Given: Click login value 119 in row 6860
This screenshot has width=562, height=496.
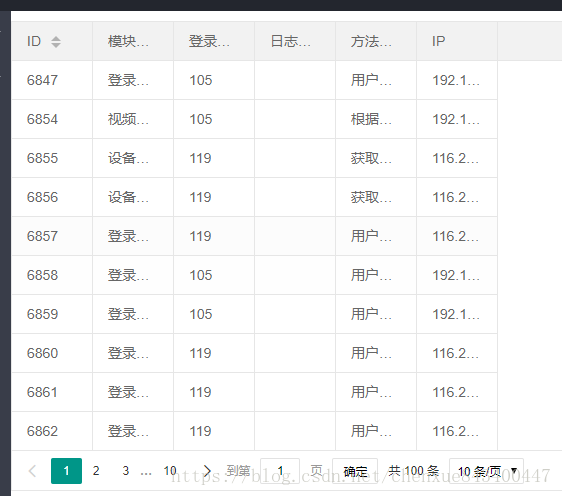Looking at the screenshot, I should (214, 354).
